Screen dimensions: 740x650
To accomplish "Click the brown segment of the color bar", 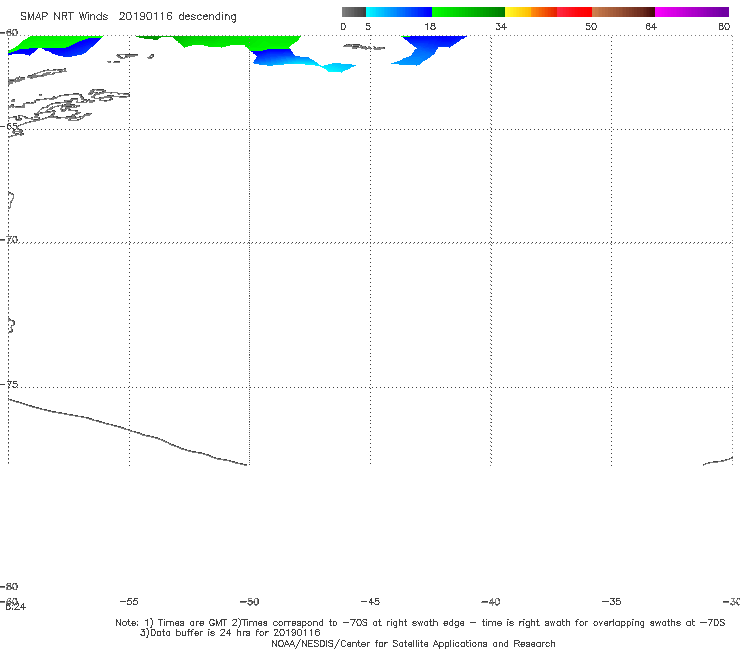I will click(x=623, y=12).
